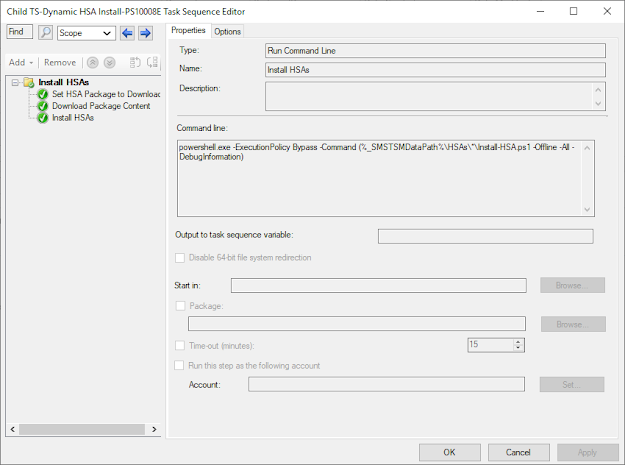Click the OK button
Screen dimensions: 625x465
pos(449,452)
